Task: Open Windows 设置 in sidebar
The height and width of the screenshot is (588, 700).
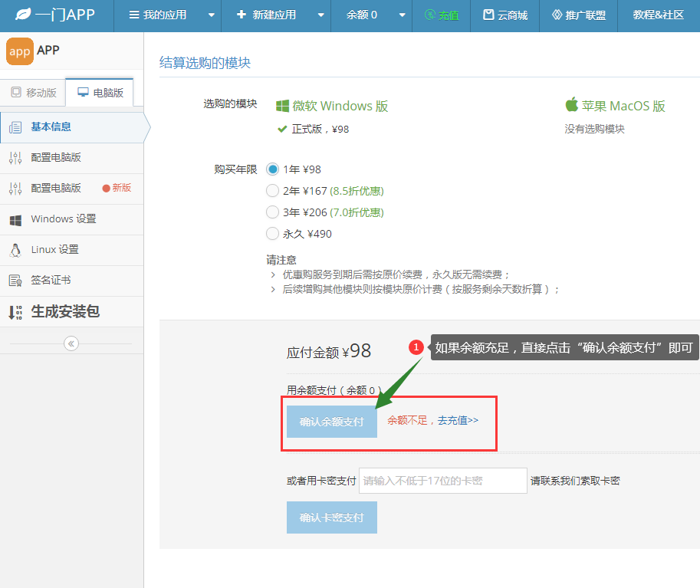Action: 72,219
